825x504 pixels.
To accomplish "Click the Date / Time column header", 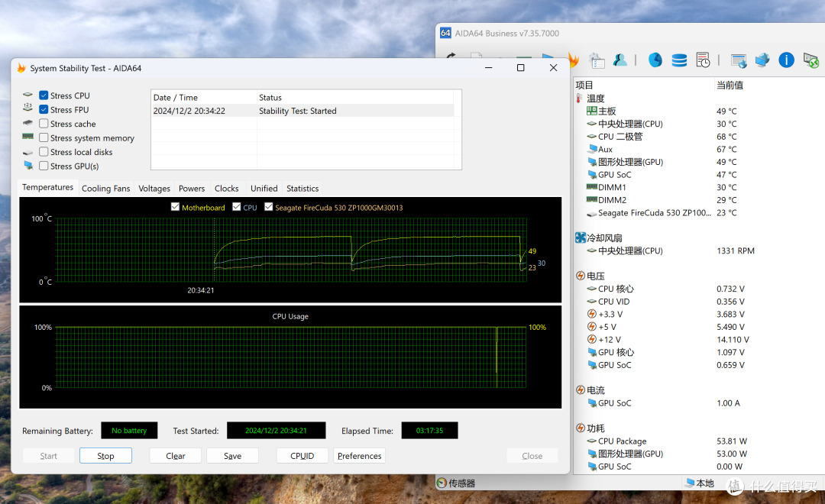I will pos(204,97).
